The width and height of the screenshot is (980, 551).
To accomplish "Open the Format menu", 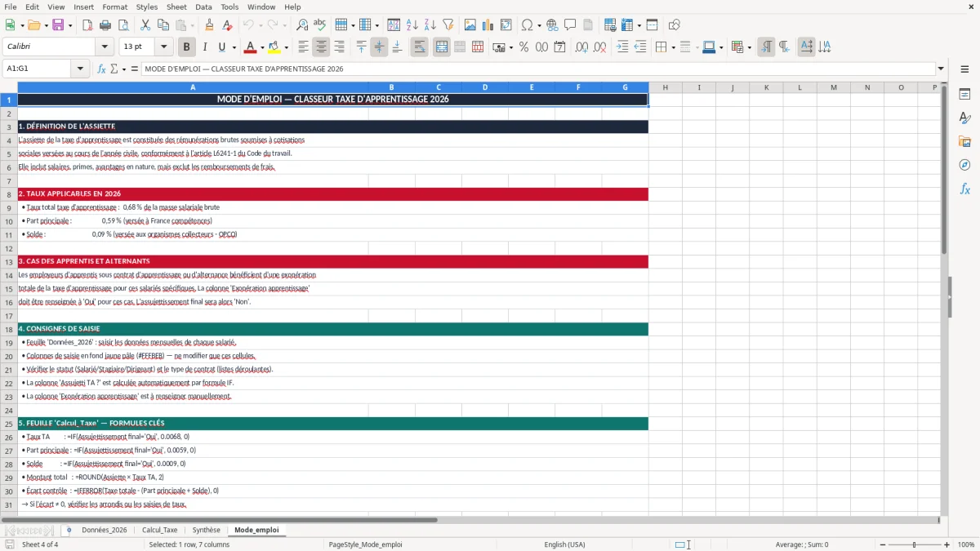I will [x=114, y=7].
